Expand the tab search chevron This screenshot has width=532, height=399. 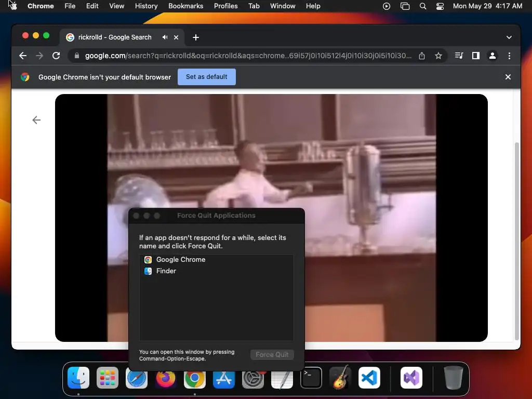[509, 37]
